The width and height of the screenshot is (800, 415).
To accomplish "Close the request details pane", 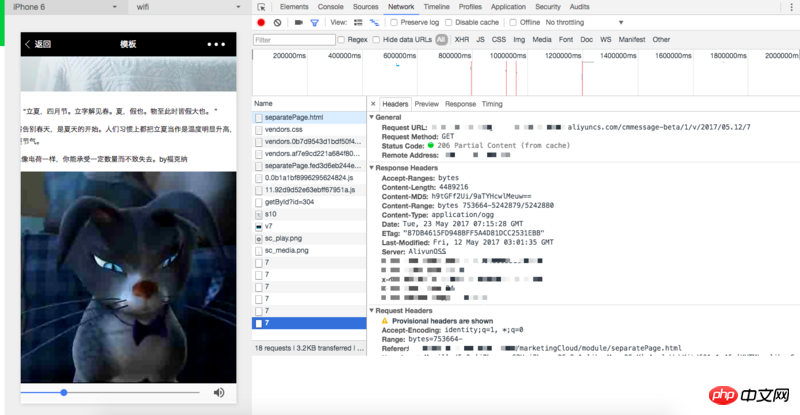I will (x=373, y=104).
